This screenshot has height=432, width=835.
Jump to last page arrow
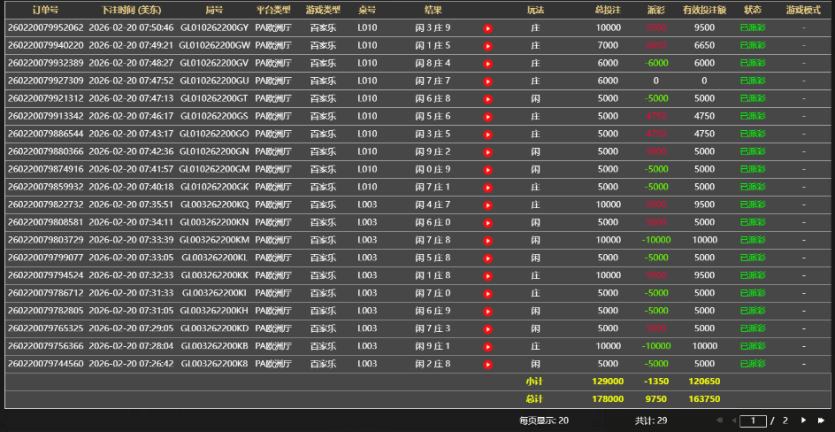821,421
